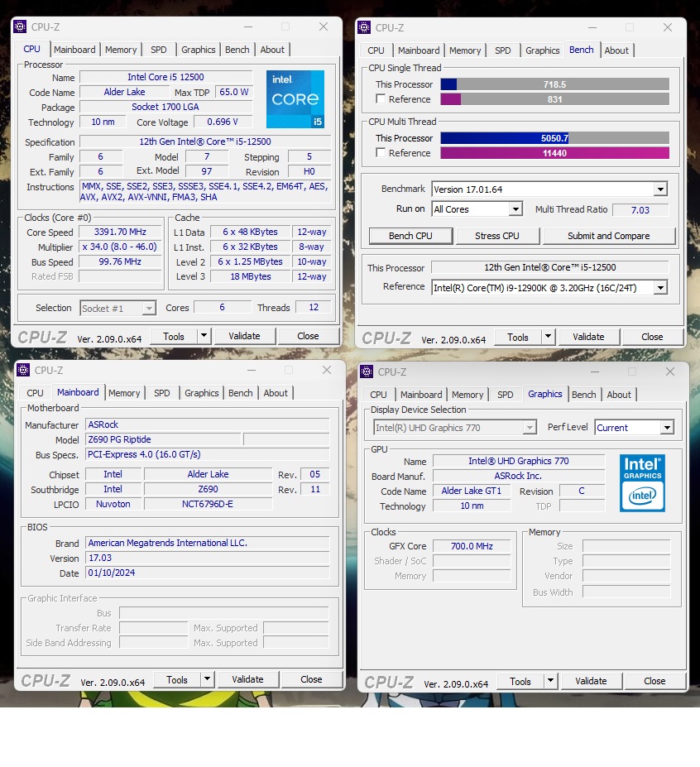Open the Benchmark version dropdown
700x767 pixels.
660,189
